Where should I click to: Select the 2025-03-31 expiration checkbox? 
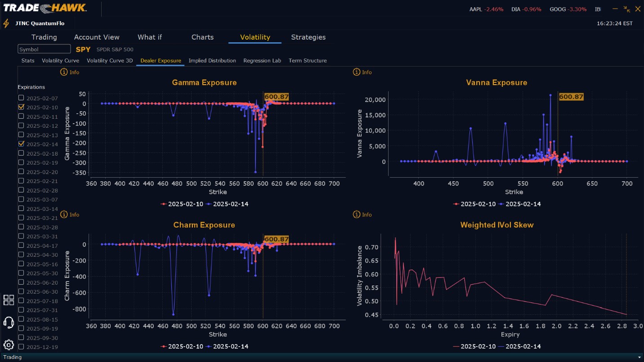click(21, 236)
